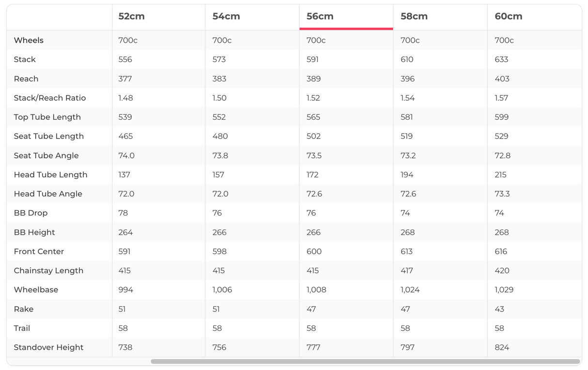Click the highlighted 56cm column header

320,16
